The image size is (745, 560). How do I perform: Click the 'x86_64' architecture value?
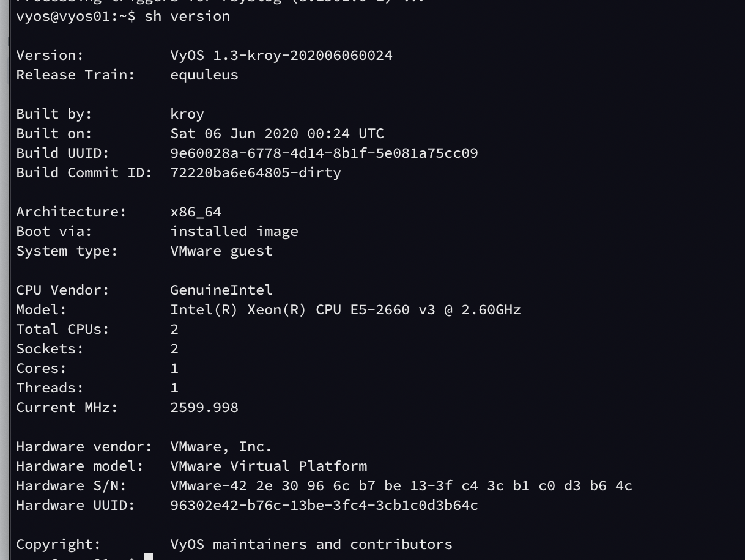click(x=196, y=212)
